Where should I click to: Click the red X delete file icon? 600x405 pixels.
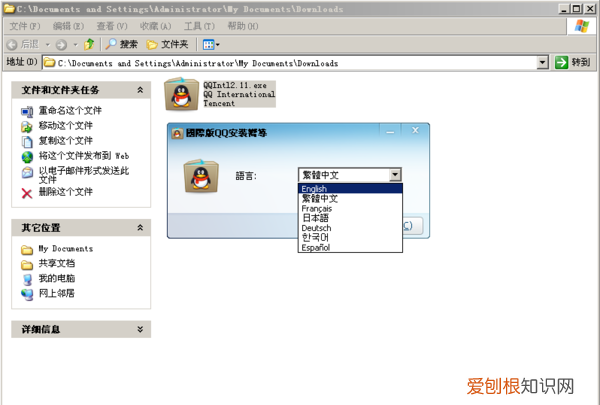pos(27,193)
